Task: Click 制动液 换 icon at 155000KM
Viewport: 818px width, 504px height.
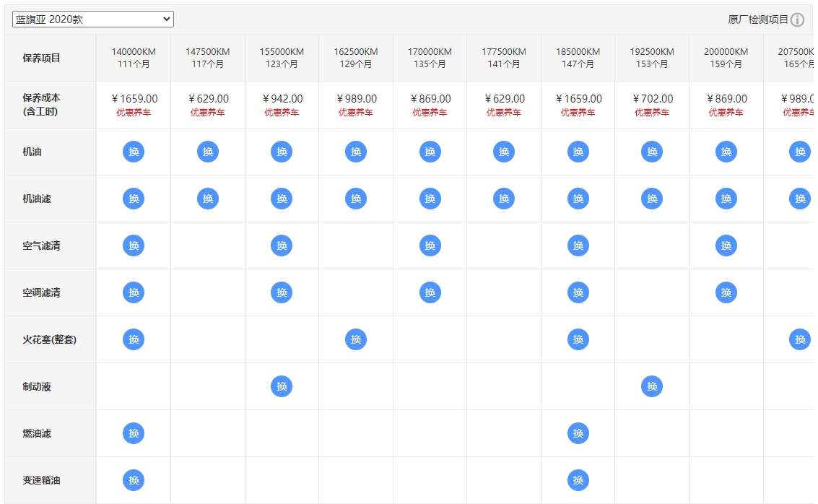Action: tap(282, 386)
